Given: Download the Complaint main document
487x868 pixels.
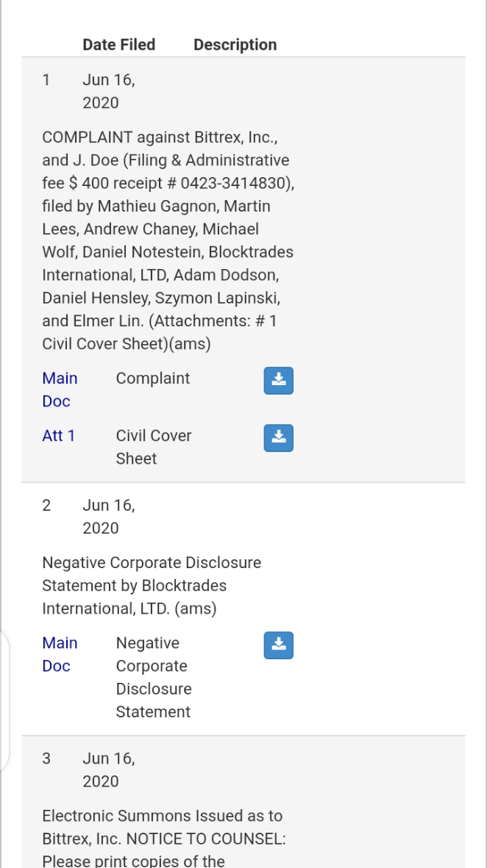Looking at the screenshot, I should tap(278, 380).
